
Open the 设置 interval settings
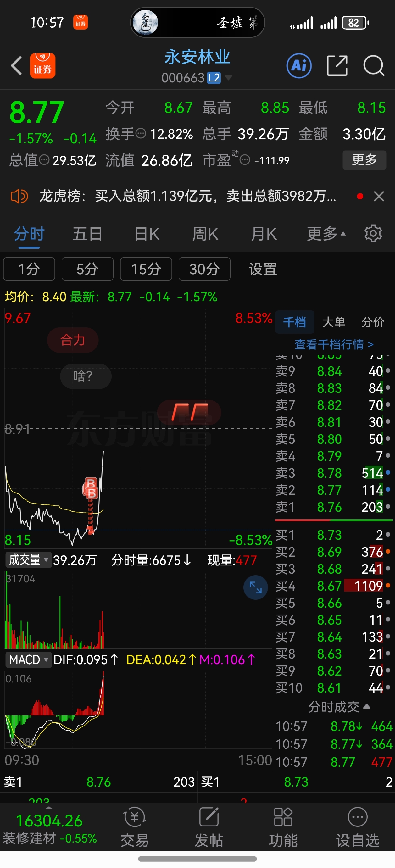coord(263,269)
